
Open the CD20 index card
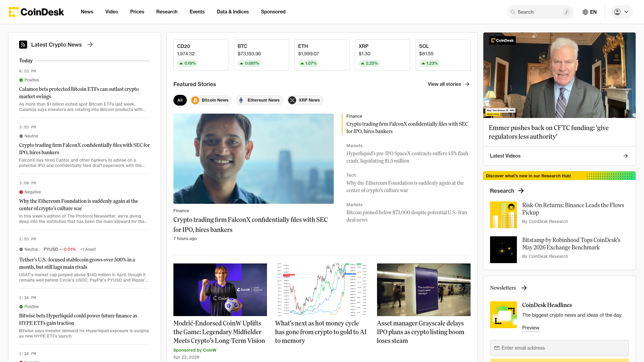(x=201, y=55)
